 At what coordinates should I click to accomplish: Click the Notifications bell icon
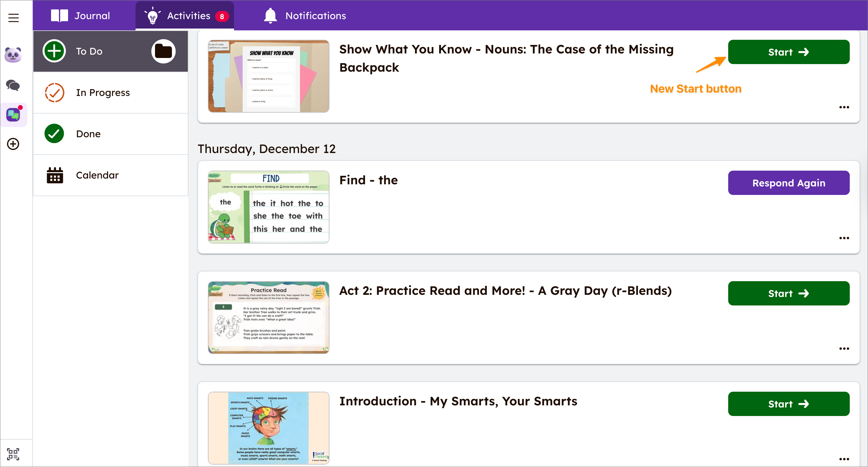pyautogui.click(x=270, y=16)
